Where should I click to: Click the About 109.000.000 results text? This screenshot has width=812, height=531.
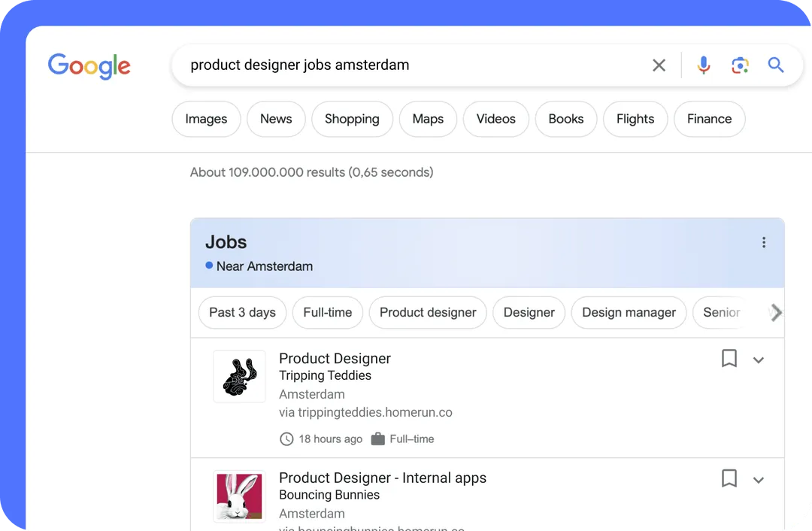(x=312, y=172)
